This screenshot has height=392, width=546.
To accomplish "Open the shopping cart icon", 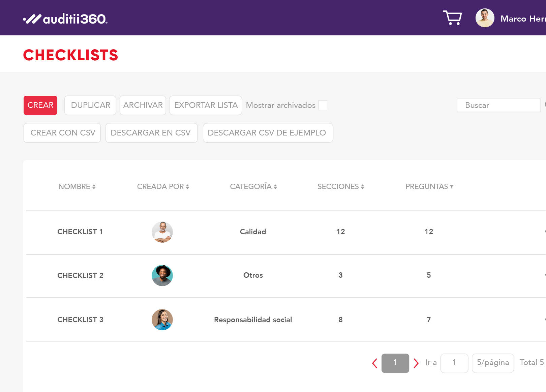I will click(x=452, y=18).
